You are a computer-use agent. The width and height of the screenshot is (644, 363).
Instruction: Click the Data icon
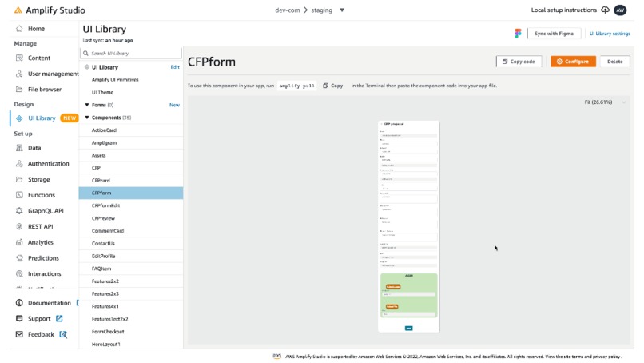[19, 148]
